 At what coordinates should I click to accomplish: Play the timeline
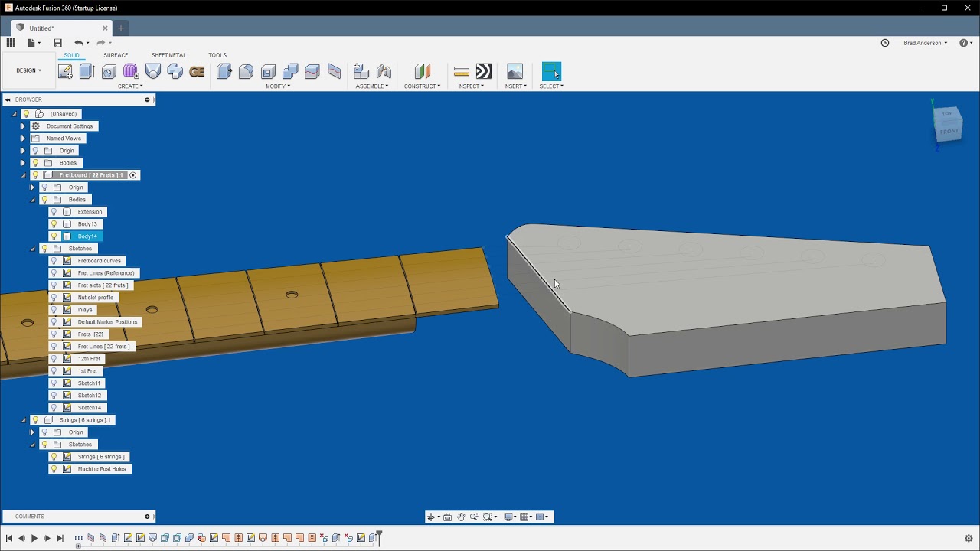[34, 539]
